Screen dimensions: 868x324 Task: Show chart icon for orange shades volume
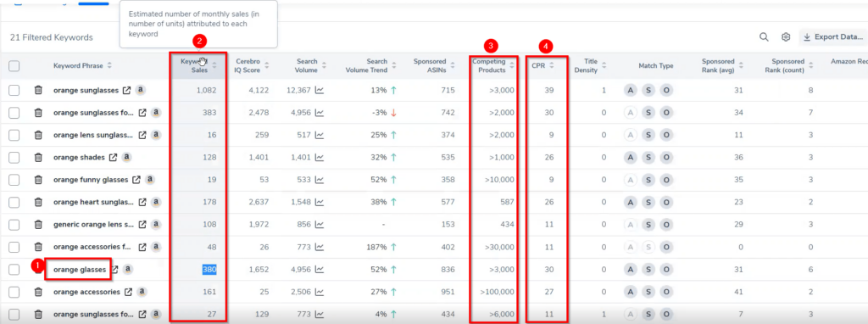[x=320, y=157]
